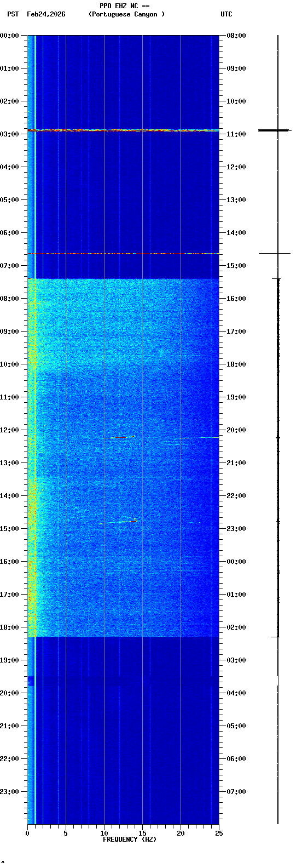Viewport: 302px width, 868px height.
Task: Click the dark purple data gap before 20:00 PST
Action: (x=31, y=681)
